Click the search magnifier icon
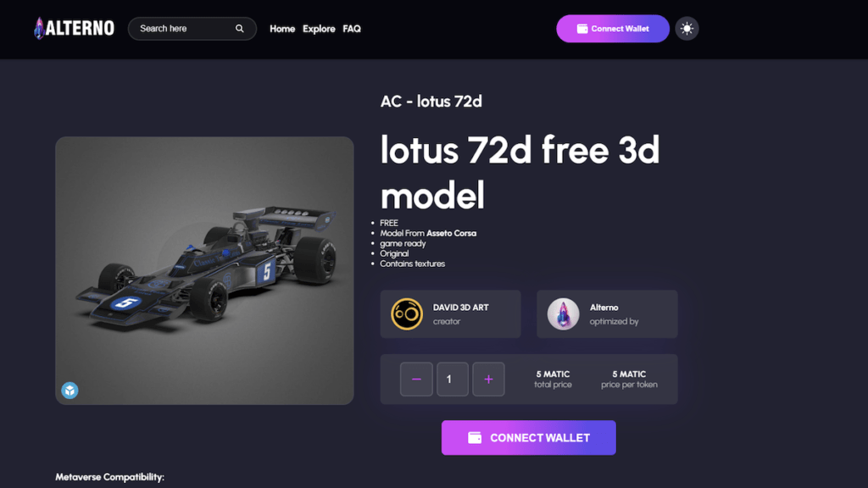The width and height of the screenshot is (868, 488). pos(240,29)
